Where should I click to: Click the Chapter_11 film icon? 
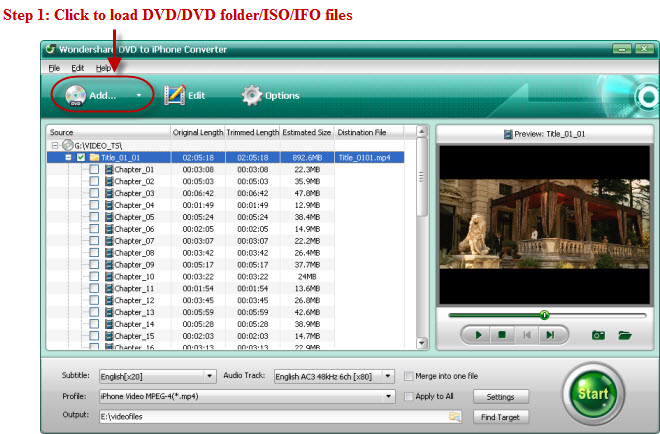[109, 288]
